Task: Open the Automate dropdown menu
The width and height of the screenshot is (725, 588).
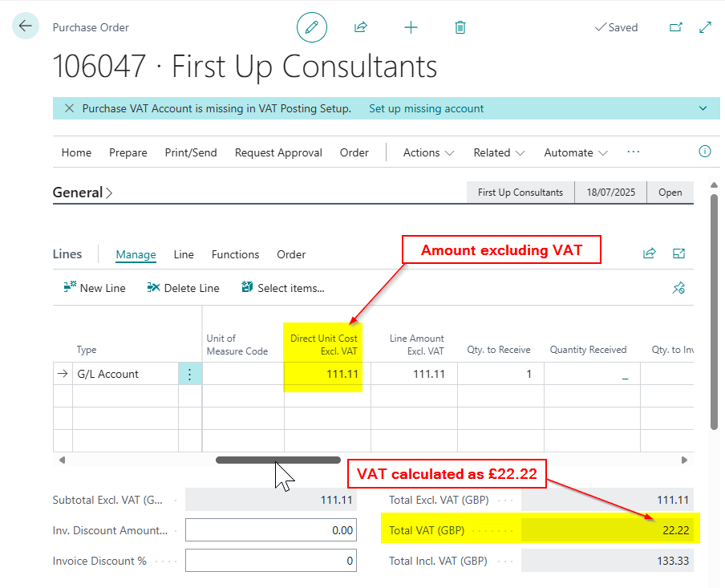Action: click(575, 152)
